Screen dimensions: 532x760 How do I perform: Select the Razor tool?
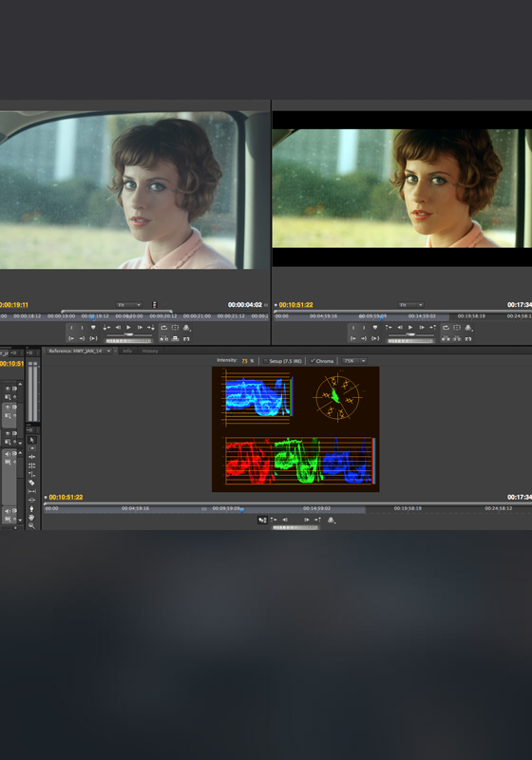point(32,483)
